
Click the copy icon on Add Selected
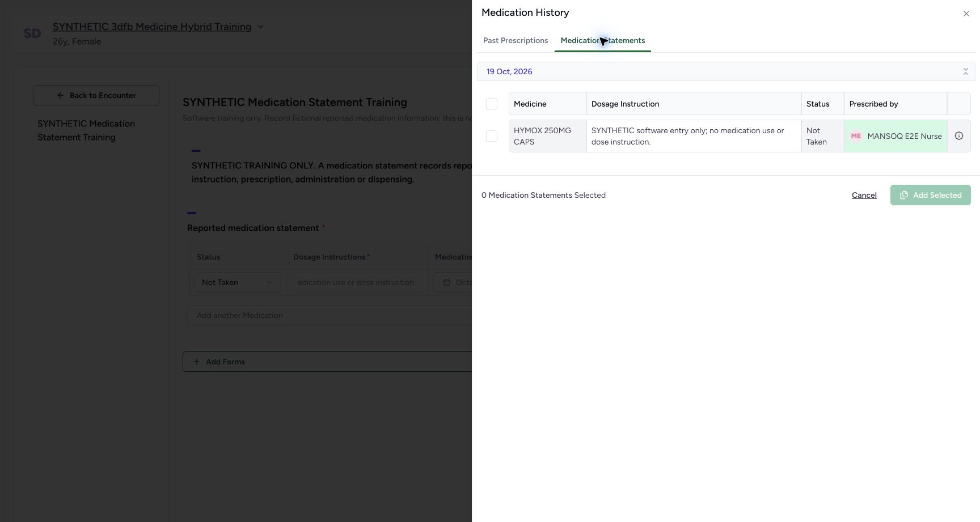tap(904, 195)
